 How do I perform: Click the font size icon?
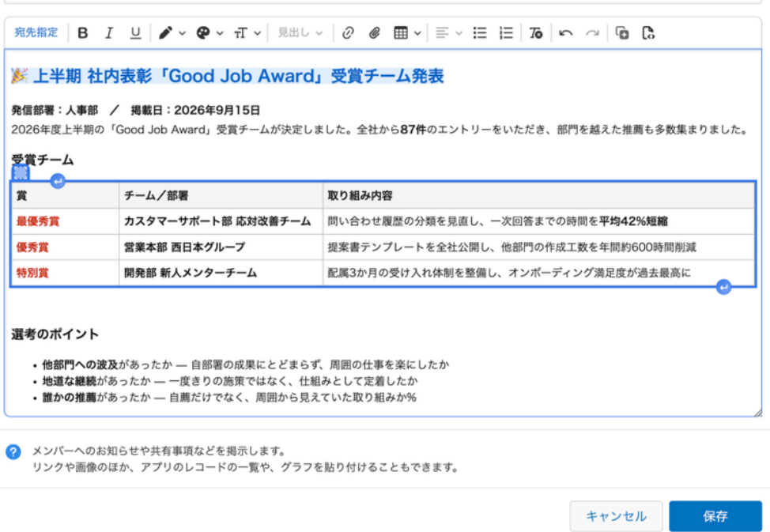pos(240,33)
